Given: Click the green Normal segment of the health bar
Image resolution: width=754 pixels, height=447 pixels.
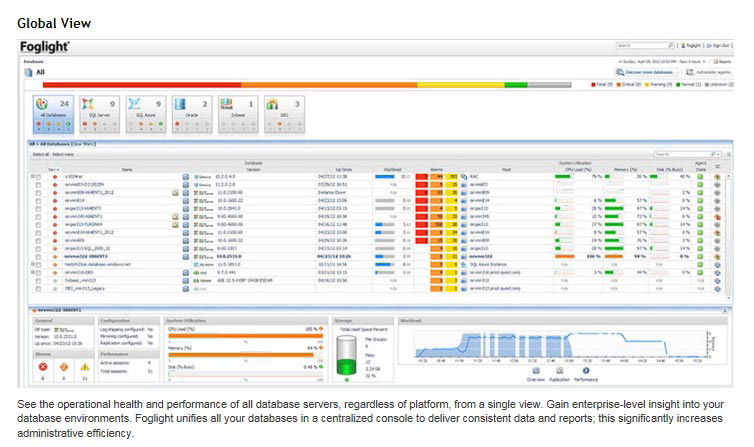Looking at the screenshot, I should pos(516,85).
